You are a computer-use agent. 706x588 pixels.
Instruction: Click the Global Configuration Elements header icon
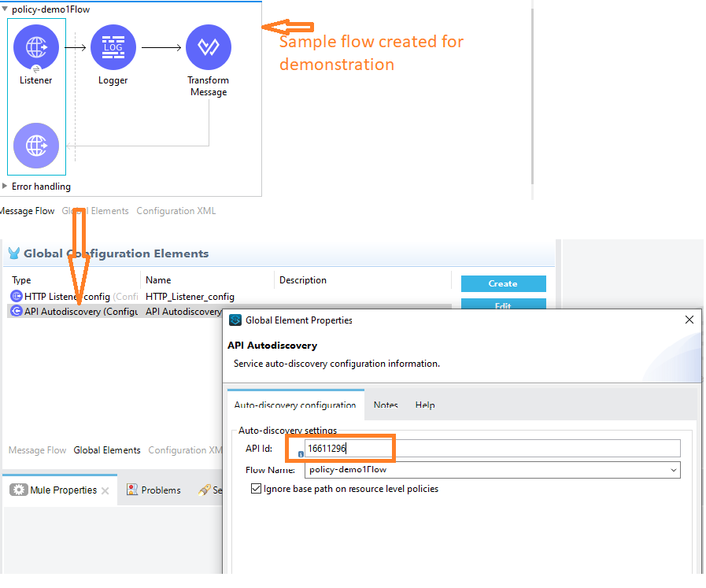[14, 253]
